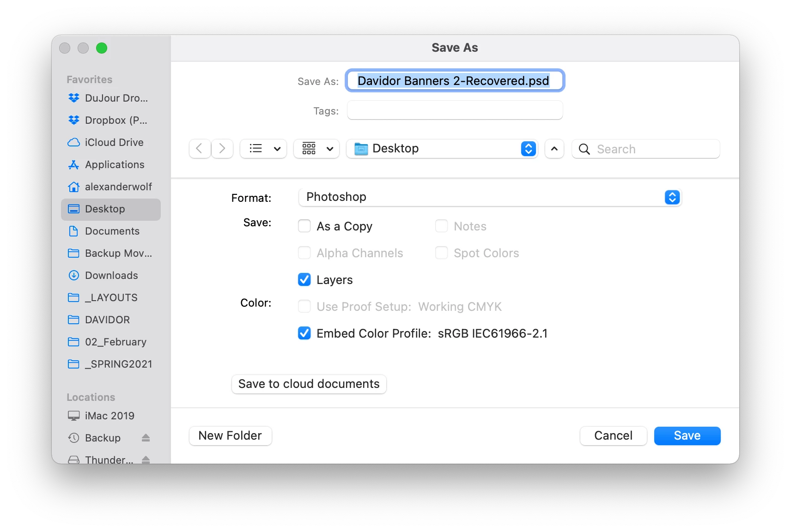Screen dimensions: 791x532
Task: Uncheck Embed Color Profile checkbox
Action: coord(304,333)
